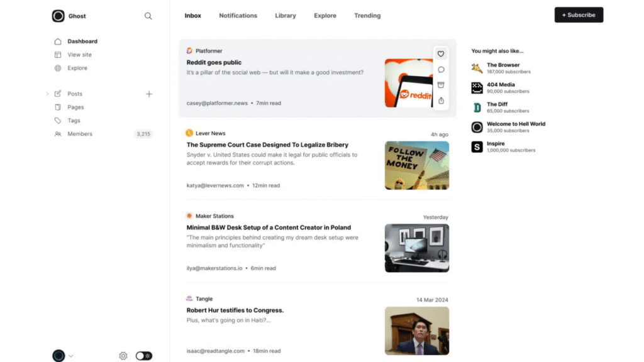Screen dimensions: 644x362
Task: Go to Dashboard in sidebar
Action: tap(82, 41)
